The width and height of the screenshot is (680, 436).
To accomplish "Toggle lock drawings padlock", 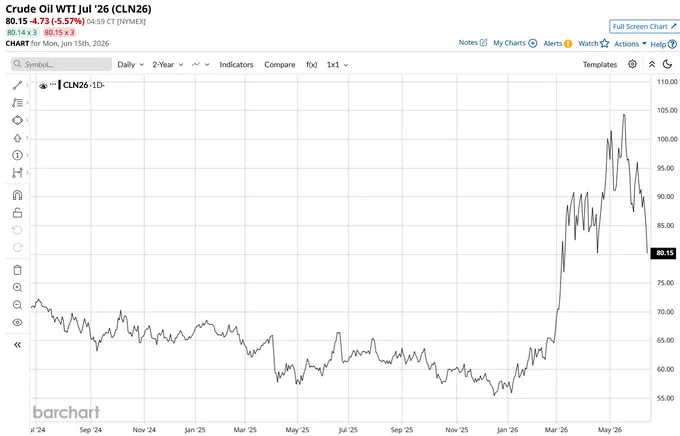I will point(17,213).
